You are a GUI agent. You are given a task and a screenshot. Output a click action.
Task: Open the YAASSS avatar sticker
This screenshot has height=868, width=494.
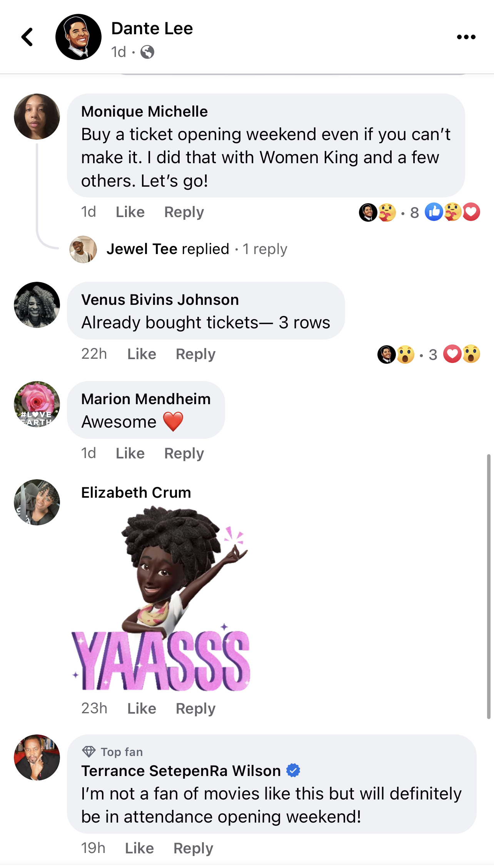click(x=161, y=599)
